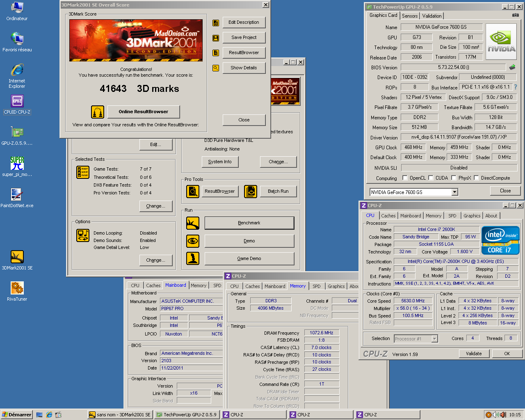Enable the OpenCL checkbox
The width and height of the screenshot is (525, 420).
click(405, 178)
